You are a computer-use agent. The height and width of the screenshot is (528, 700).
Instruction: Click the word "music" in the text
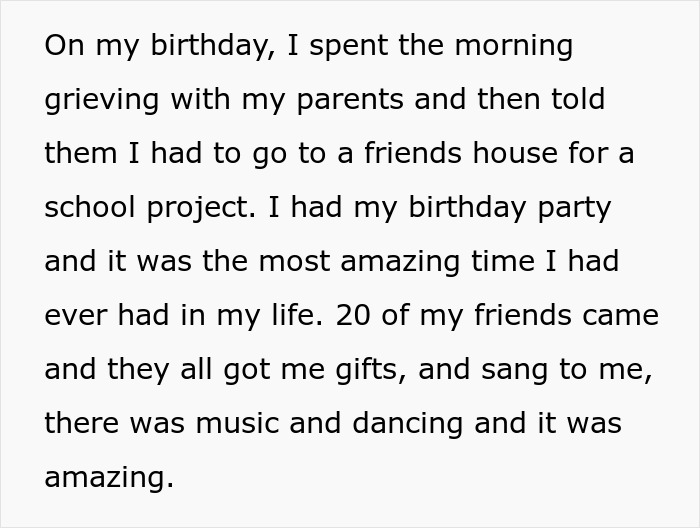(240, 423)
